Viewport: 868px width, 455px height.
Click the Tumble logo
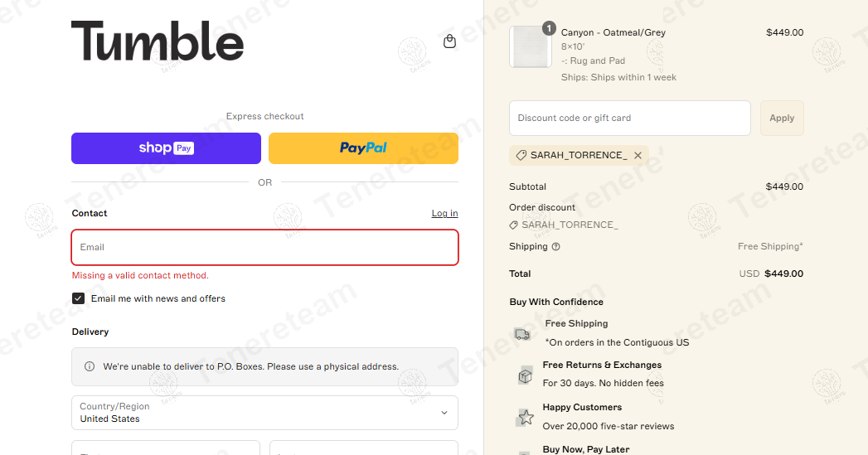tap(158, 41)
